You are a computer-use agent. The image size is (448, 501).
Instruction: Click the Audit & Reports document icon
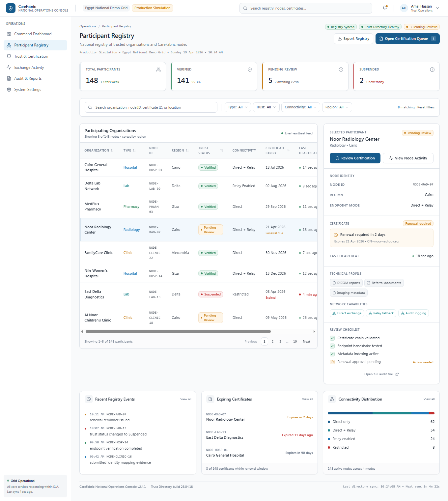(9, 78)
